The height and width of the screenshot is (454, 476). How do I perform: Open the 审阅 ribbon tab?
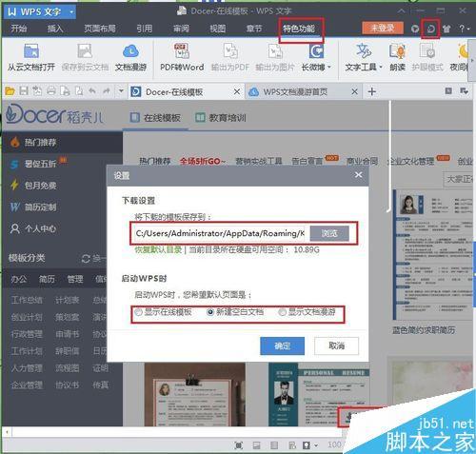pos(181,29)
